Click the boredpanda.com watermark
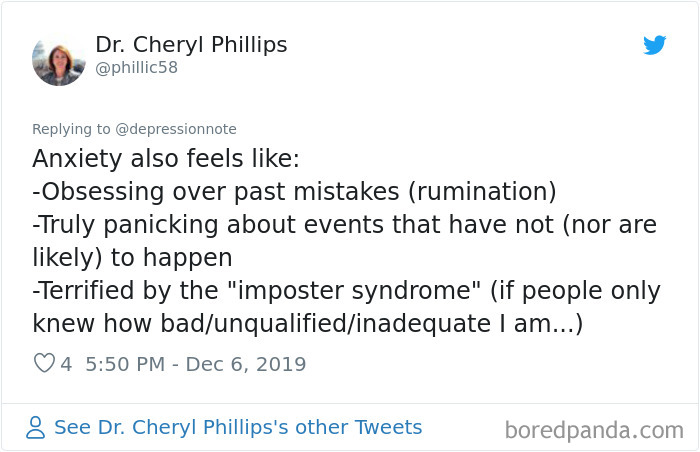This screenshot has width=700, height=452. point(594,430)
